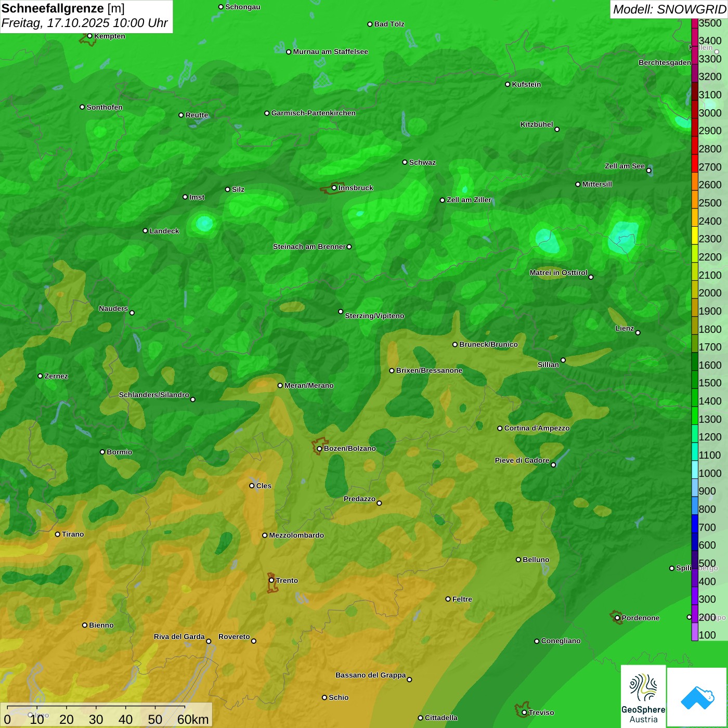Click the date Freitag, 17.10.2025 10:00 Uhr
The width and height of the screenshot is (728, 728).
click(x=84, y=23)
